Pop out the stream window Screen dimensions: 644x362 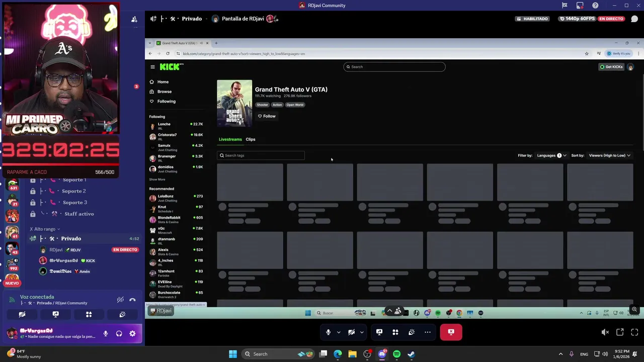pos(620,332)
